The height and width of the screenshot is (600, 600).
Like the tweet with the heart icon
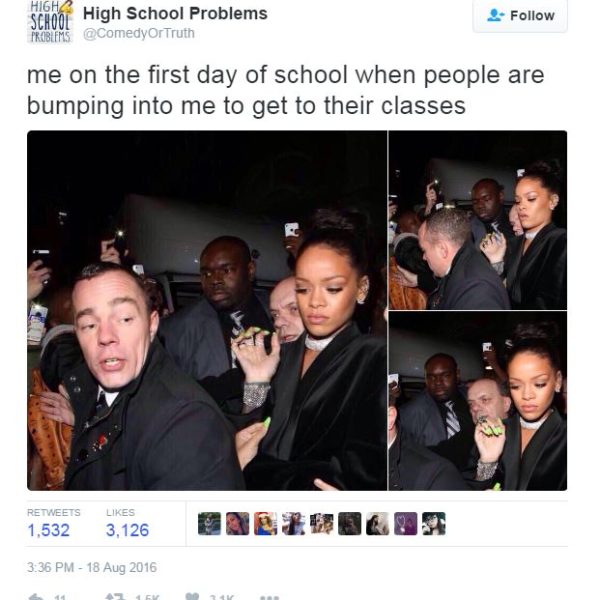click(192, 597)
